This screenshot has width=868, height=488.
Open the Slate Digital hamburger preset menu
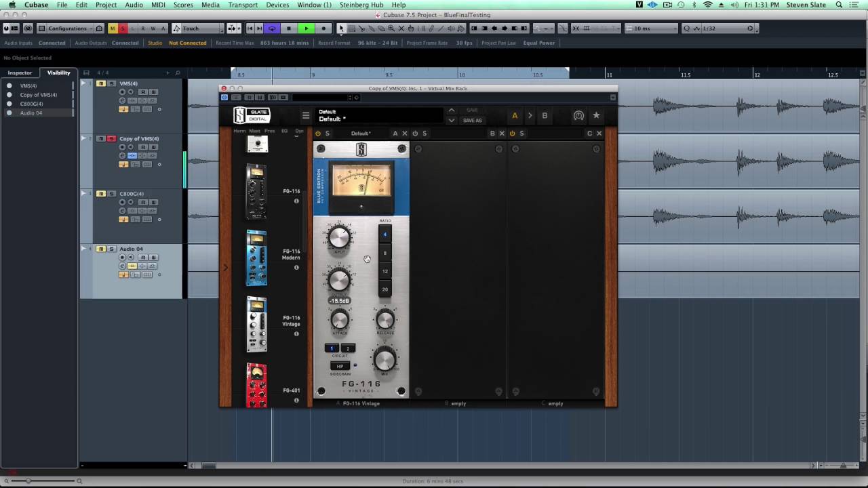306,116
